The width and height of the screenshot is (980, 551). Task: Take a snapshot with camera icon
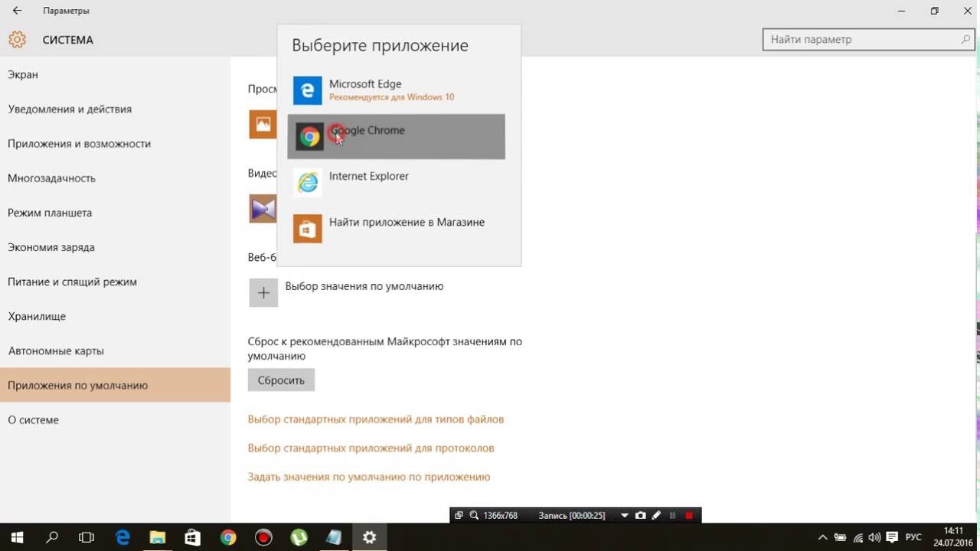(x=641, y=516)
